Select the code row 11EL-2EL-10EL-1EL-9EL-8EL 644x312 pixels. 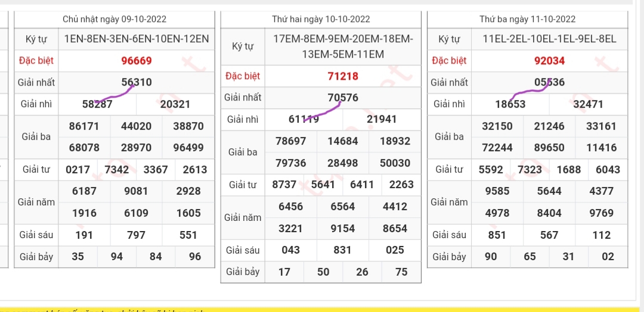coord(549,39)
